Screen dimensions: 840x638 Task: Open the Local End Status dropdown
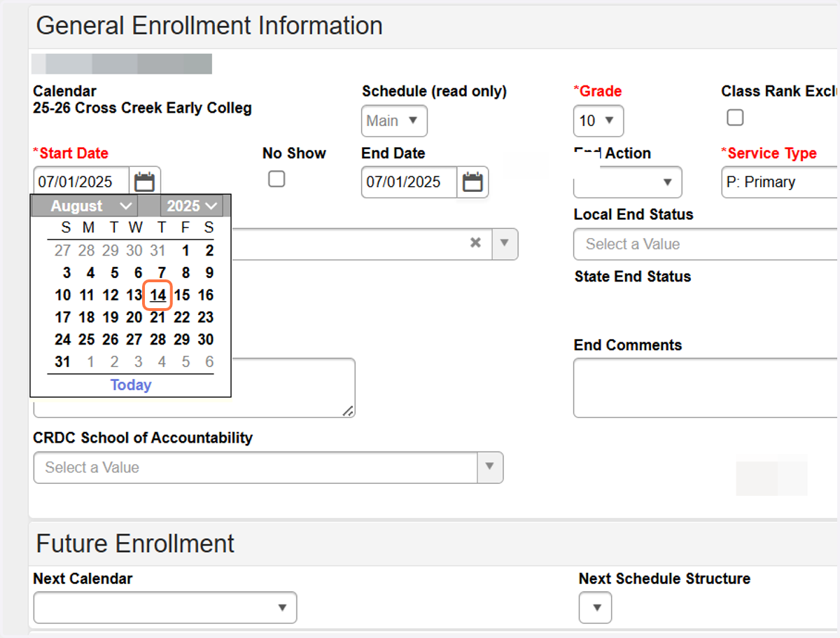pos(706,244)
